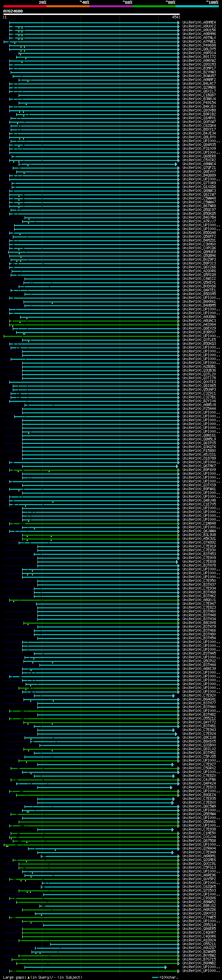The image size is (222, 980).
Task: Select hit label UniRef100_C6ZQK4
Action: tap(199, 125)
